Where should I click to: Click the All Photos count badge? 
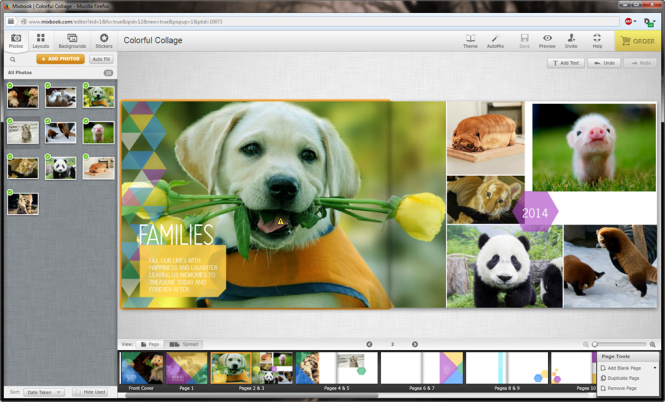tap(108, 73)
